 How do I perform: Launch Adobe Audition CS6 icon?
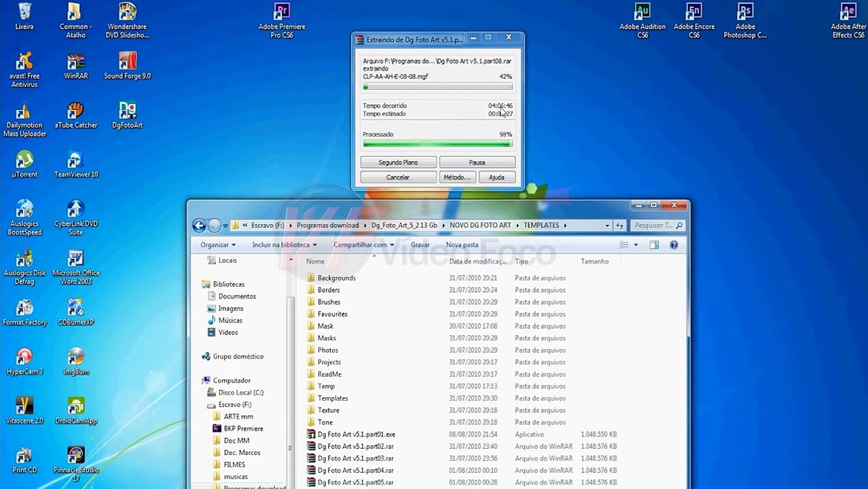tap(642, 20)
